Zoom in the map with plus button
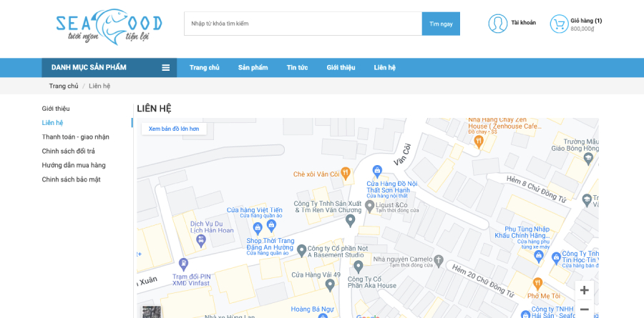644x318 pixels. (x=584, y=291)
